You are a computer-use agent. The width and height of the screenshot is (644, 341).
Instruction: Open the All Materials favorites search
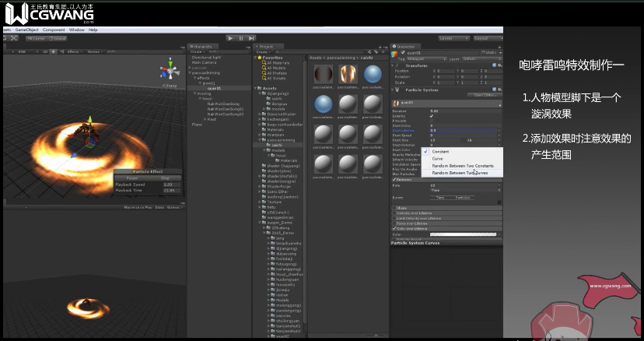tap(276, 62)
